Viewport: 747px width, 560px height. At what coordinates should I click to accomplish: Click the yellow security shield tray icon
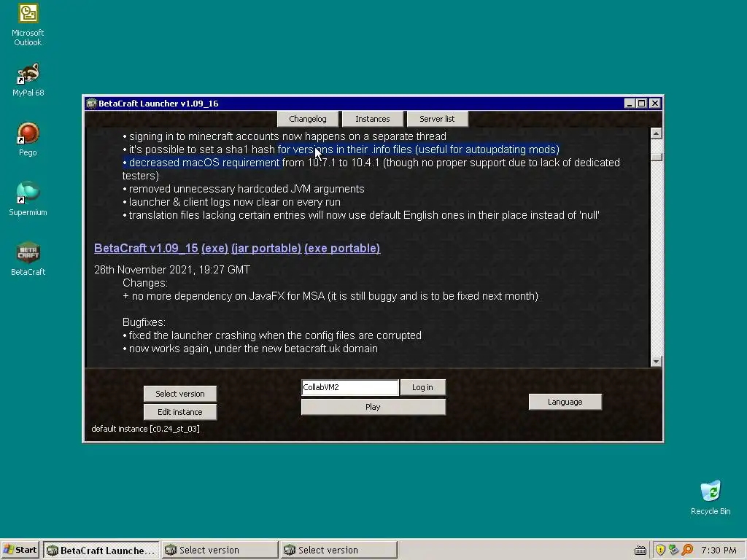click(x=660, y=550)
